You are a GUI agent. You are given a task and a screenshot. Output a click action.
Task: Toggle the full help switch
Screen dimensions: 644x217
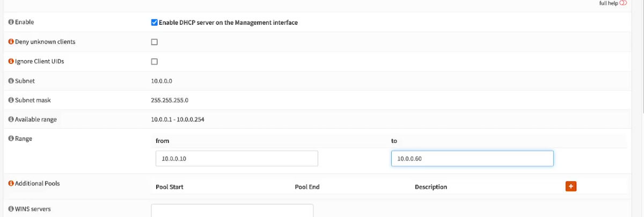click(x=623, y=3)
